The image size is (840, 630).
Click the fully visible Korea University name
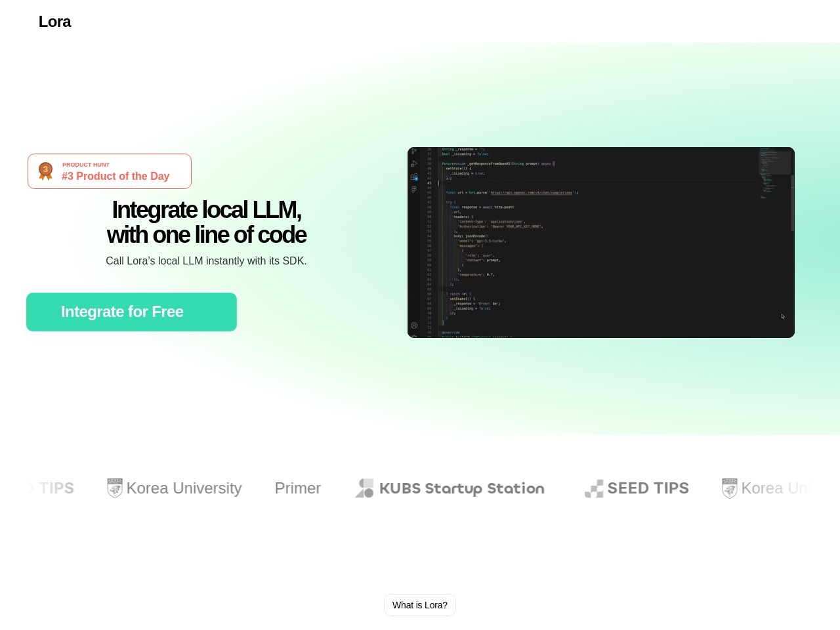tap(184, 488)
